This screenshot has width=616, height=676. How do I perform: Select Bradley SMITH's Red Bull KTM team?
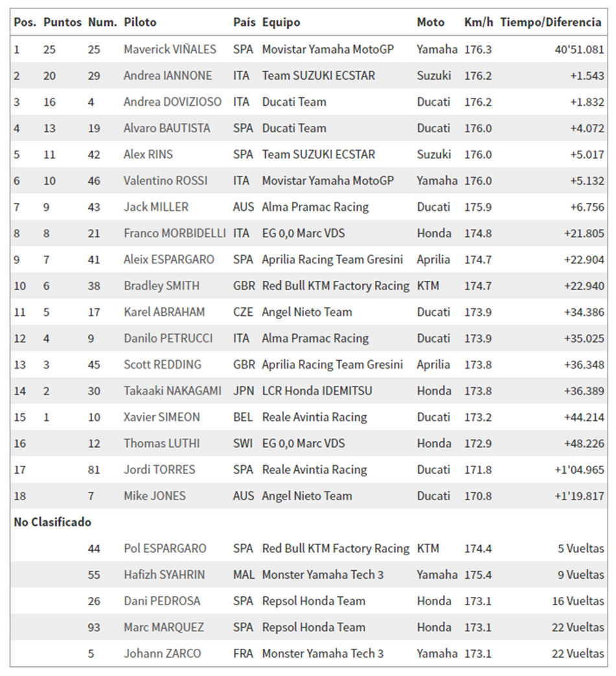coord(336,286)
